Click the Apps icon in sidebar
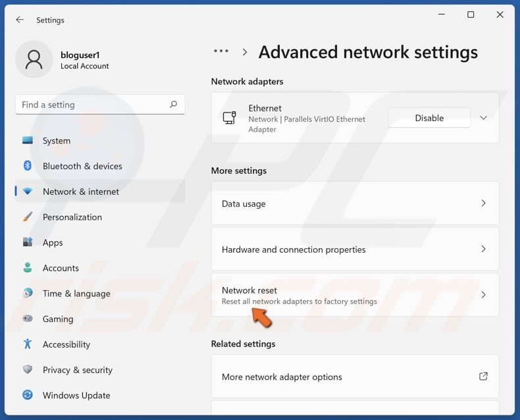This screenshot has height=420, width=520. pyautogui.click(x=28, y=242)
